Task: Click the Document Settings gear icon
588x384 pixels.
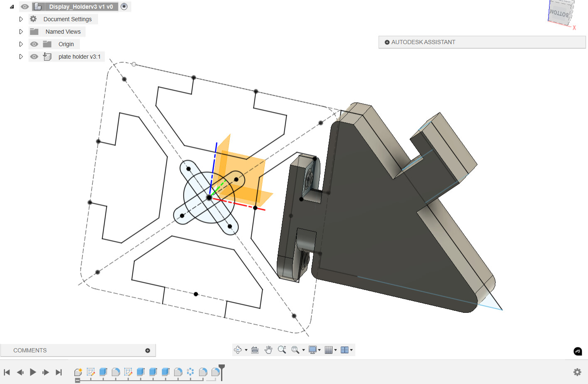Action: [34, 19]
